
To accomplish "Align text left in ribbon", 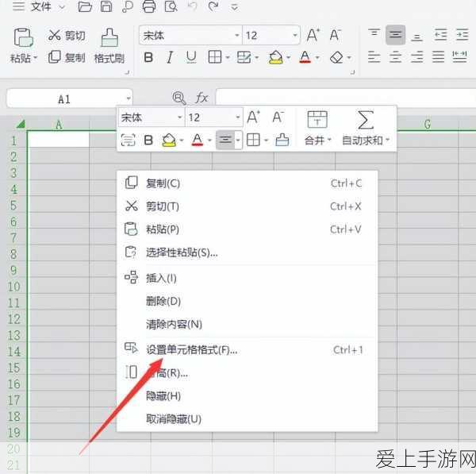I will pos(374,57).
